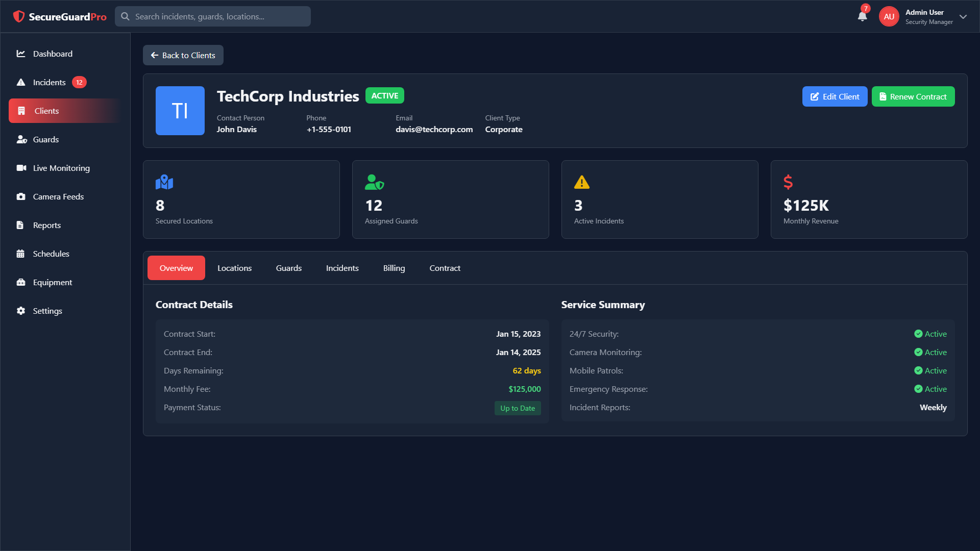The width and height of the screenshot is (980, 551).
Task: Click the Active Incidents warning icon
Action: [x=581, y=182]
